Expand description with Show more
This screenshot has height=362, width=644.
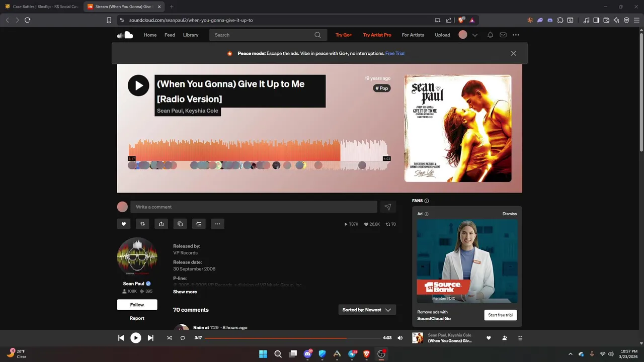pos(185,292)
